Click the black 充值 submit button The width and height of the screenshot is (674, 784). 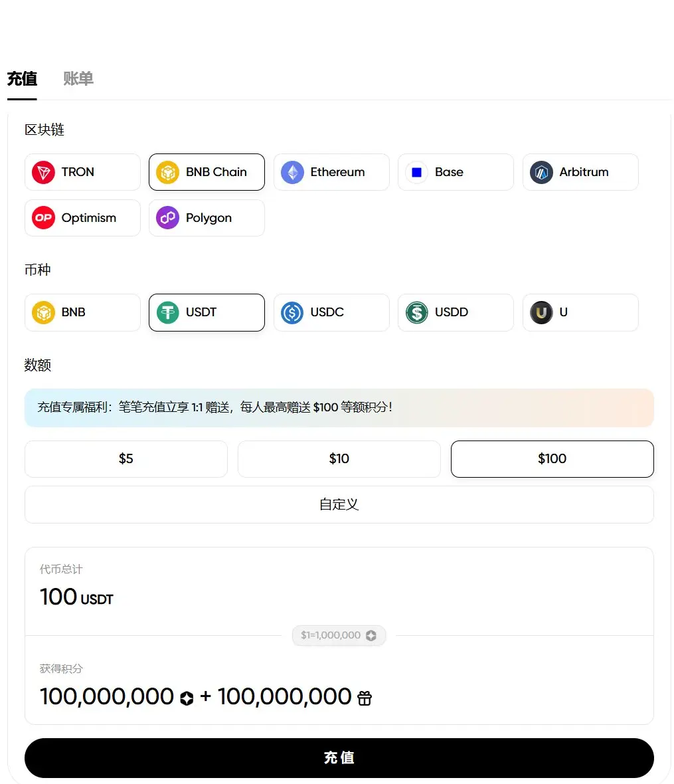click(x=339, y=757)
